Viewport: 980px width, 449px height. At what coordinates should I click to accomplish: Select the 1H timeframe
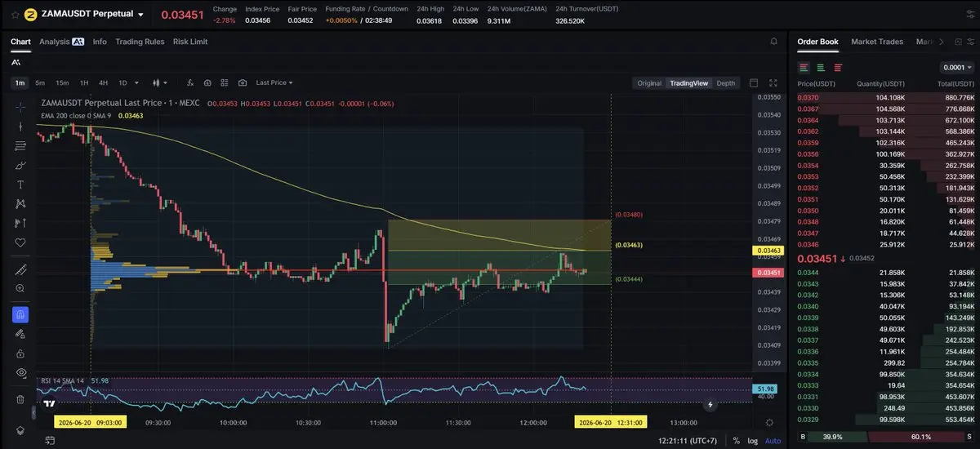(84, 82)
